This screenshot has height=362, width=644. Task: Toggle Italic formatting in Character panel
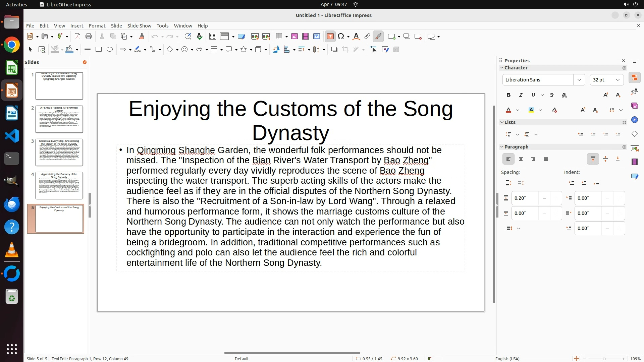tap(521, 95)
